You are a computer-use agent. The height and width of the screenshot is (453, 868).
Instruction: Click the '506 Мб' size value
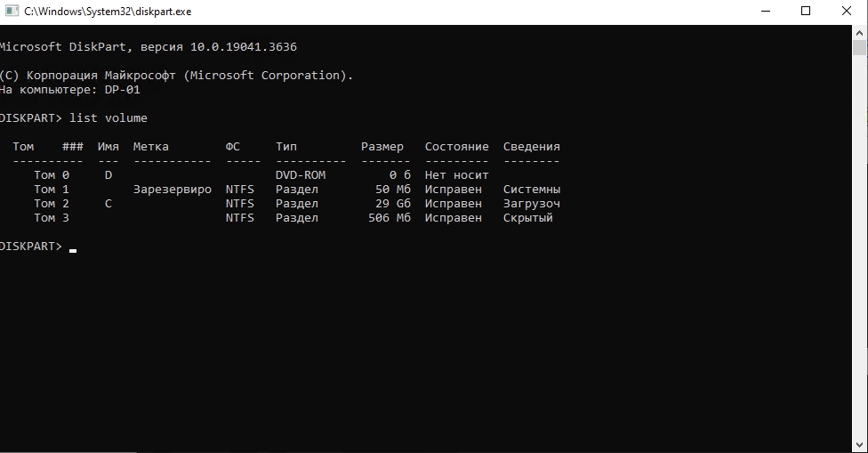389,218
